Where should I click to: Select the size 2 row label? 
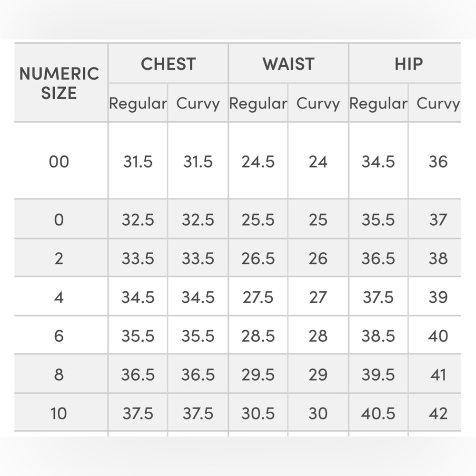(x=59, y=258)
